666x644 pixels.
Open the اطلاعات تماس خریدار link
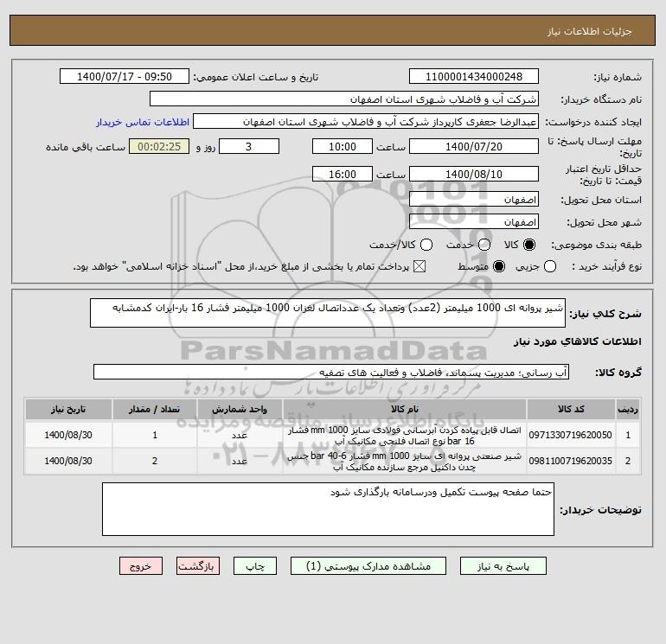pyautogui.click(x=143, y=122)
